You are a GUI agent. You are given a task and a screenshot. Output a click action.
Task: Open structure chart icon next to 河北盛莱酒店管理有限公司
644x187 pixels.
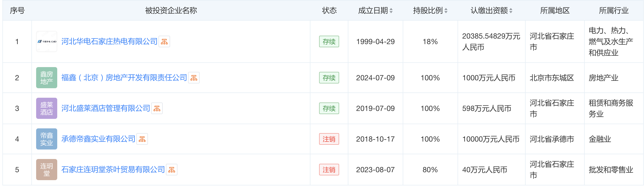(157, 109)
